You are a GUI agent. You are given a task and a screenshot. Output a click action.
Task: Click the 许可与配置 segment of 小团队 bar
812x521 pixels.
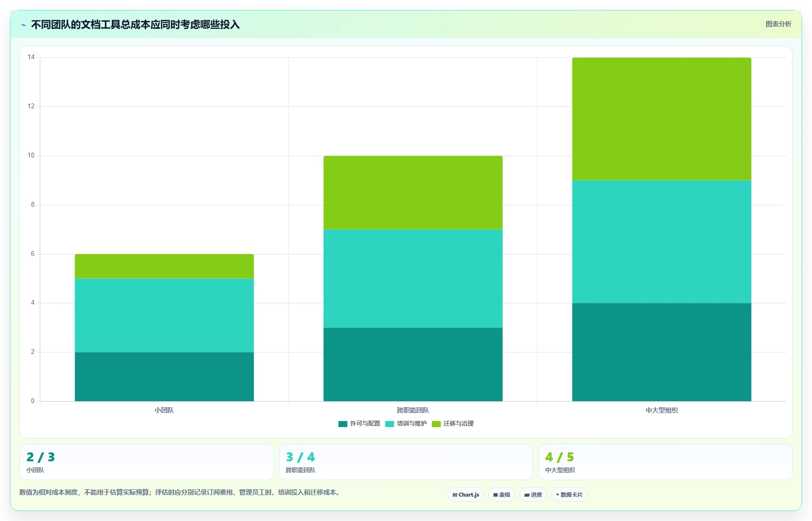pyautogui.click(x=164, y=377)
